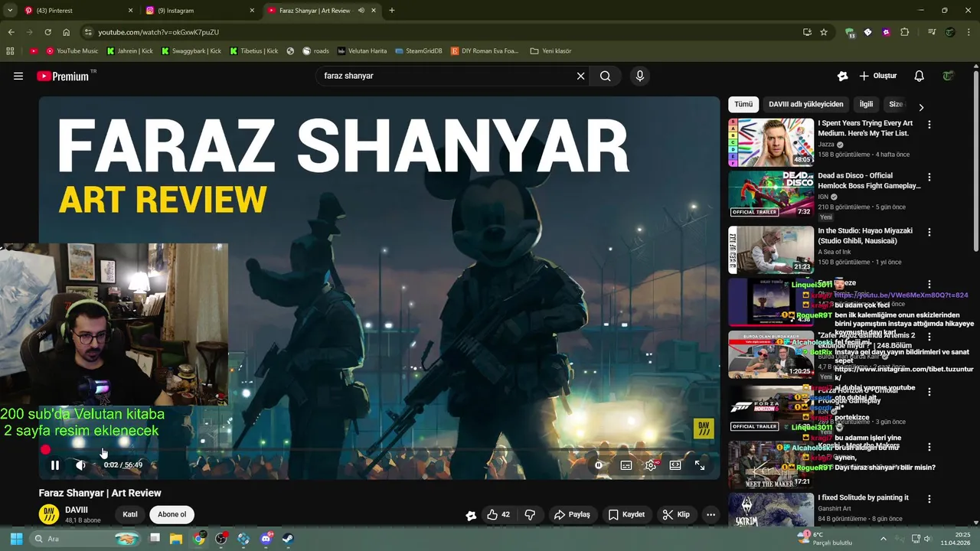This screenshot has width=980, height=551.
Task: Mute the video volume
Action: (80, 465)
